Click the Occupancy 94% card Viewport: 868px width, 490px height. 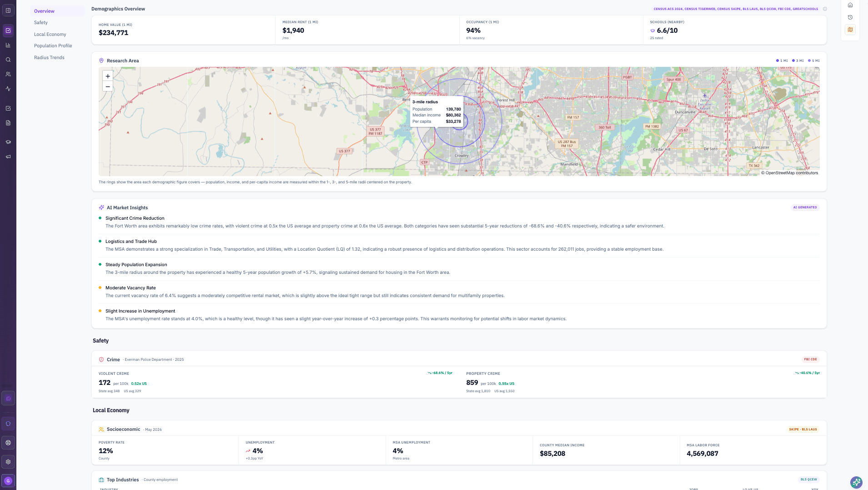(551, 30)
